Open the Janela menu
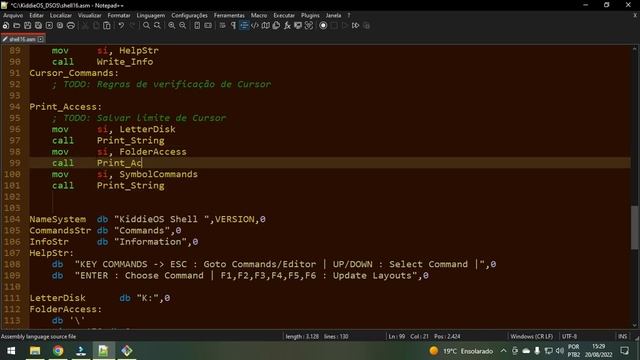Image resolution: width=640 pixels, height=360 pixels. [x=333, y=15]
